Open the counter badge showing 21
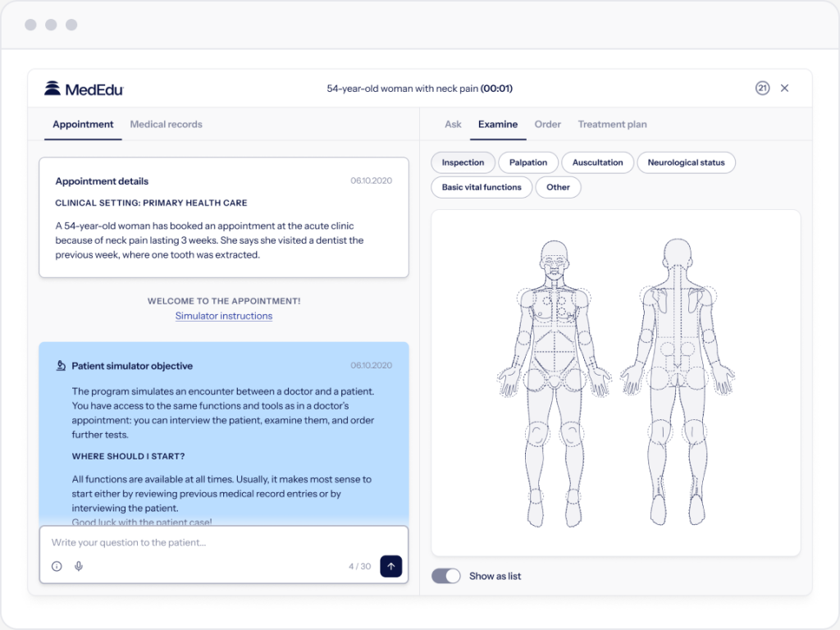 762,89
